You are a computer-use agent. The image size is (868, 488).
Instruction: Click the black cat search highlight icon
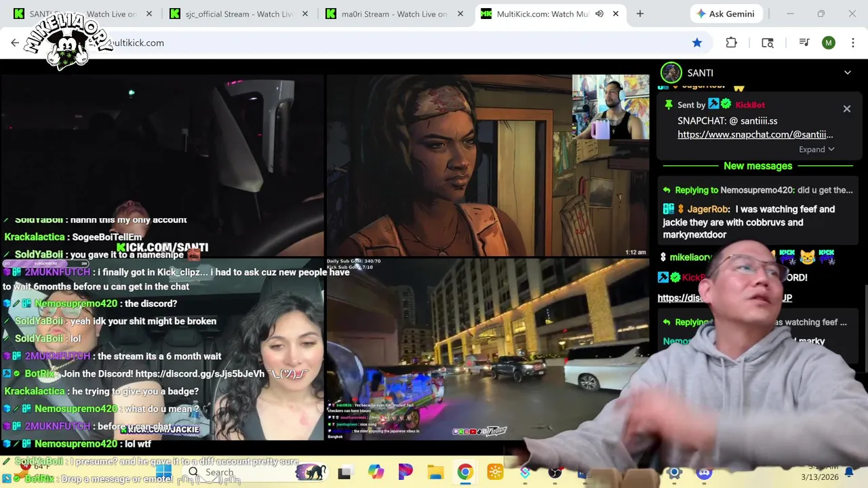pos(311,472)
